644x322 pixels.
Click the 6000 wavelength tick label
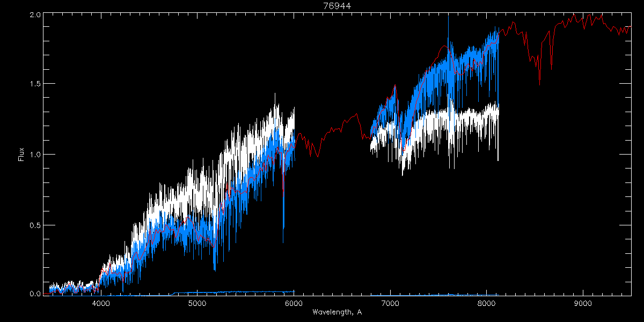294,303
